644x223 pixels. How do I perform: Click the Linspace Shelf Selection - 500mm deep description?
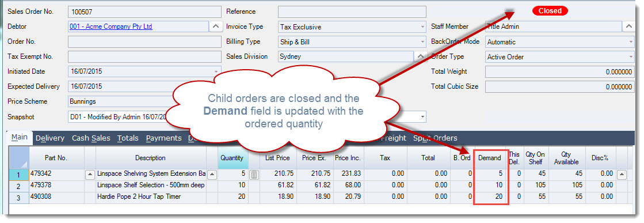151,186
